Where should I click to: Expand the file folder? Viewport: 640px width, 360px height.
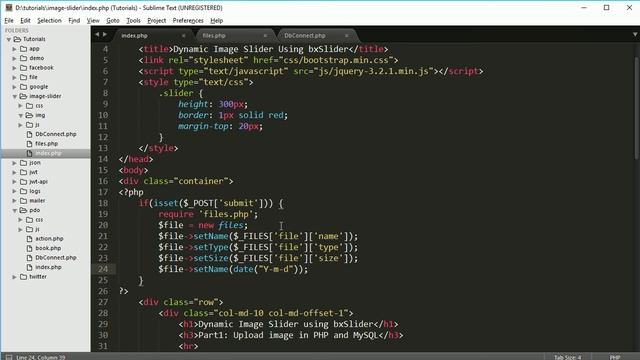[15, 78]
